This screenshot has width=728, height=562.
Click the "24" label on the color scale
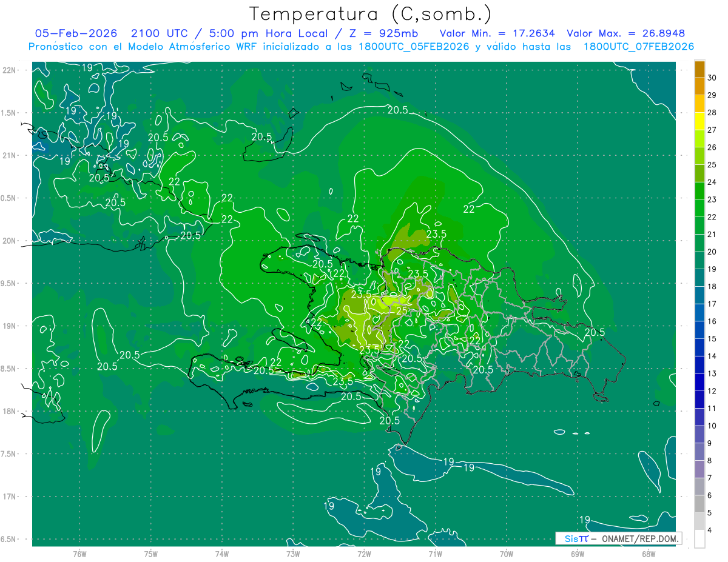[712, 182]
